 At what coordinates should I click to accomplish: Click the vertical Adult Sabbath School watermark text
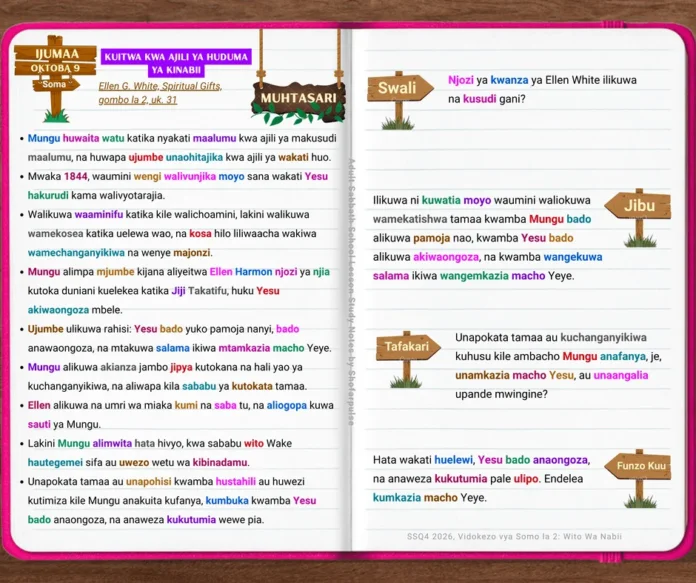(x=351, y=292)
